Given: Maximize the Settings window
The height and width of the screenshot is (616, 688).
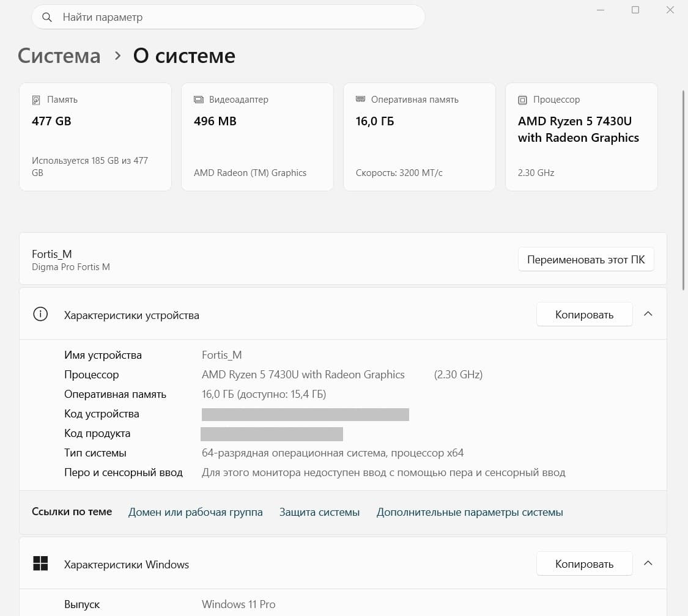Looking at the screenshot, I should (635, 10).
